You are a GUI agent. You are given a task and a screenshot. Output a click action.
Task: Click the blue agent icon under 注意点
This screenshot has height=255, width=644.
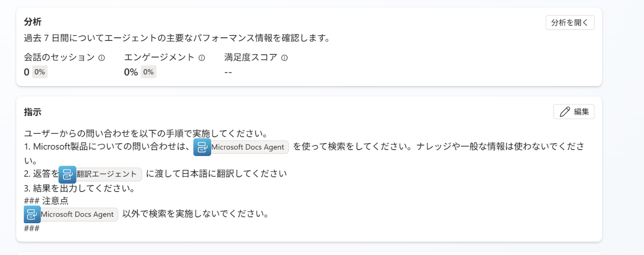pyautogui.click(x=32, y=214)
